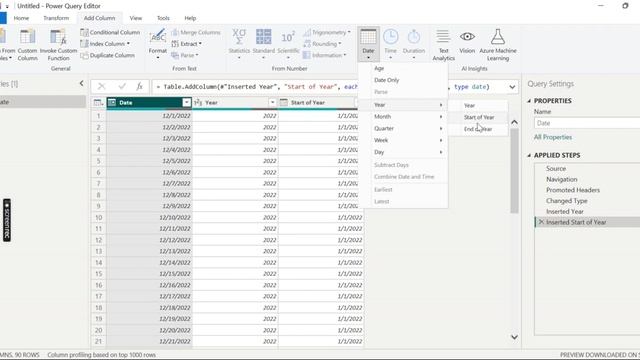Open Year column filter dropdown

tap(272, 102)
